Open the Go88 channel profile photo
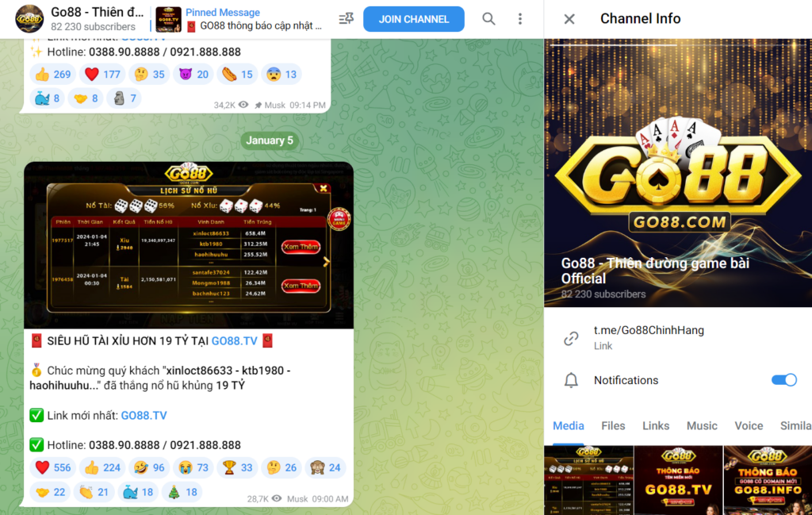Viewport: 812px width, 515px height. 678,172
